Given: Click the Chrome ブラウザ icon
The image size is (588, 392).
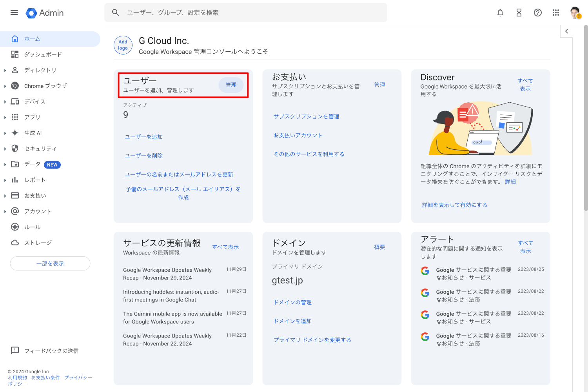Looking at the screenshot, I should [15, 86].
